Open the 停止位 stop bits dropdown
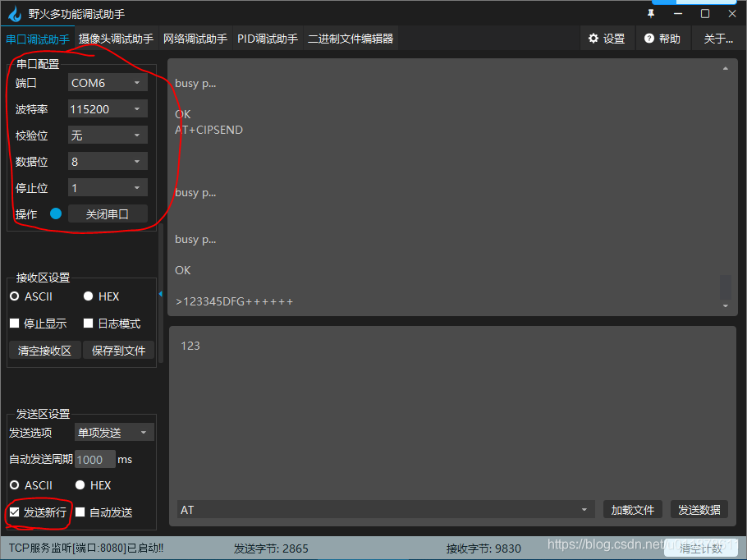The height and width of the screenshot is (560, 747). pyautogui.click(x=108, y=188)
